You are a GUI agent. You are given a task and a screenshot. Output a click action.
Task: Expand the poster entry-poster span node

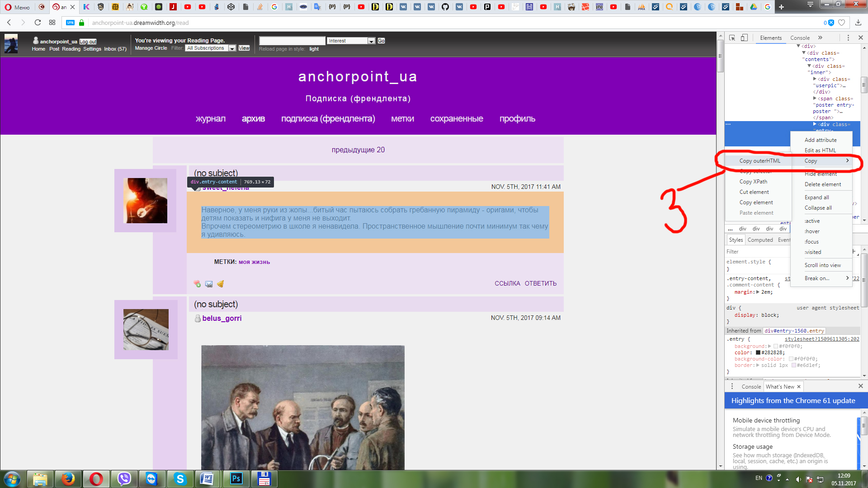point(815,99)
